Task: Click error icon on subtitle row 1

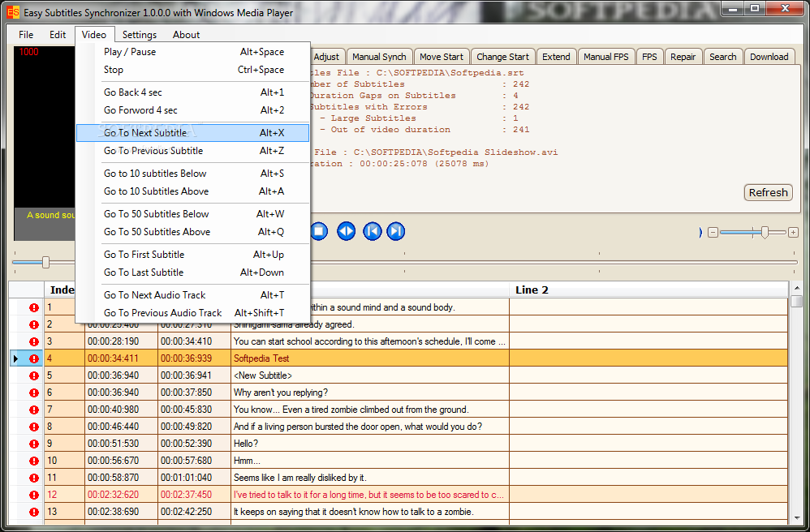Action: (x=34, y=307)
